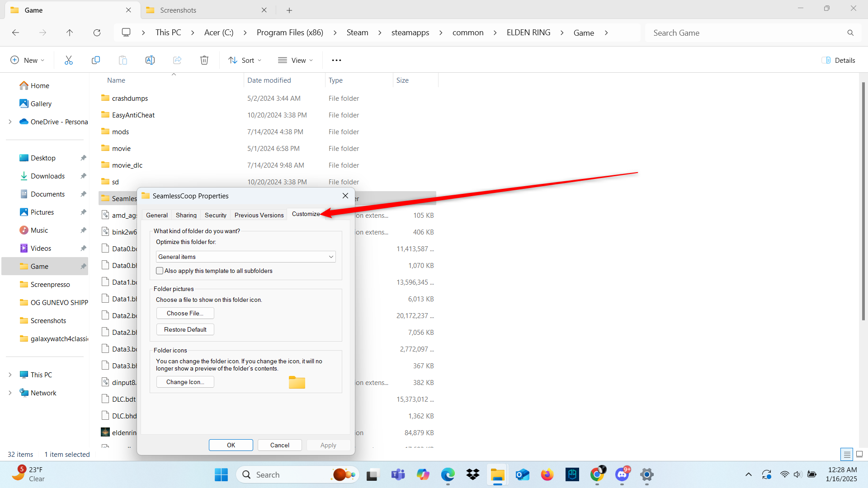868x488 pixels.
Task: Switch to the General tab
Action: point(157,215)
